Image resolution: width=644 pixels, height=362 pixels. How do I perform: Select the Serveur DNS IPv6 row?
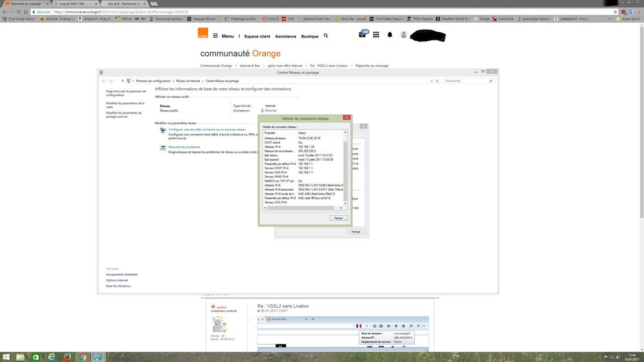point(303,202)
